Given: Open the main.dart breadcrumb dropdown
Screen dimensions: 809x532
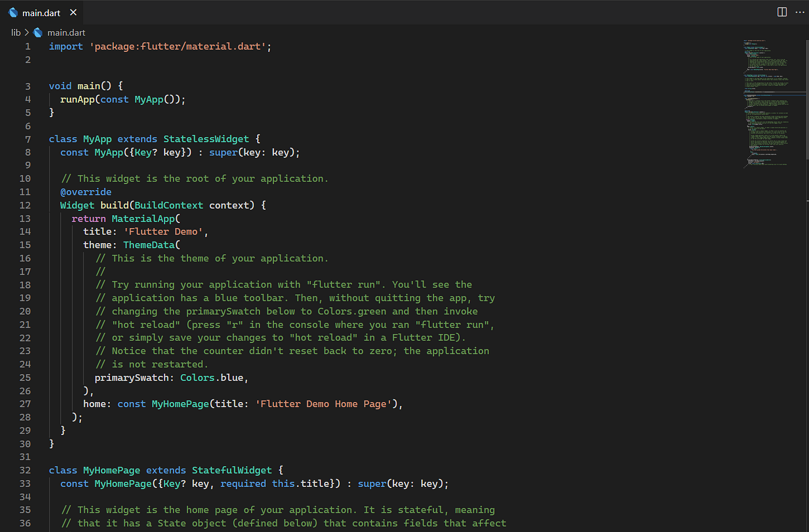Looking at the screenshot, I should [66, 32].
